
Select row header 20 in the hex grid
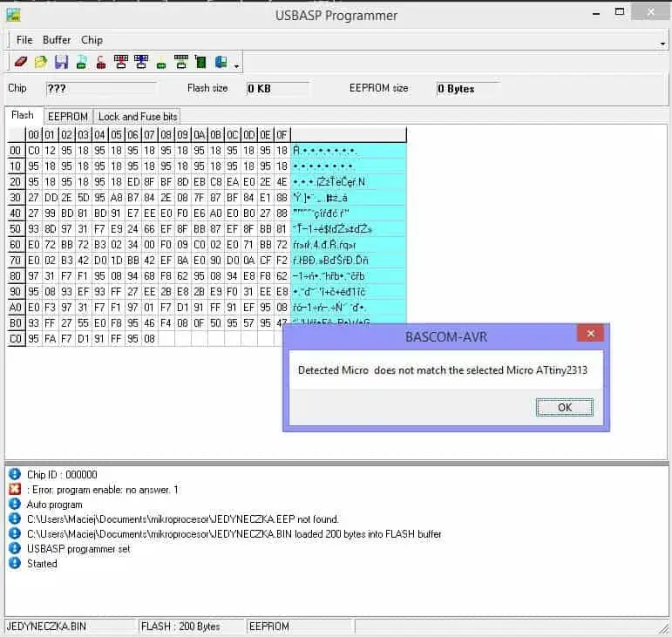[16, 182]
